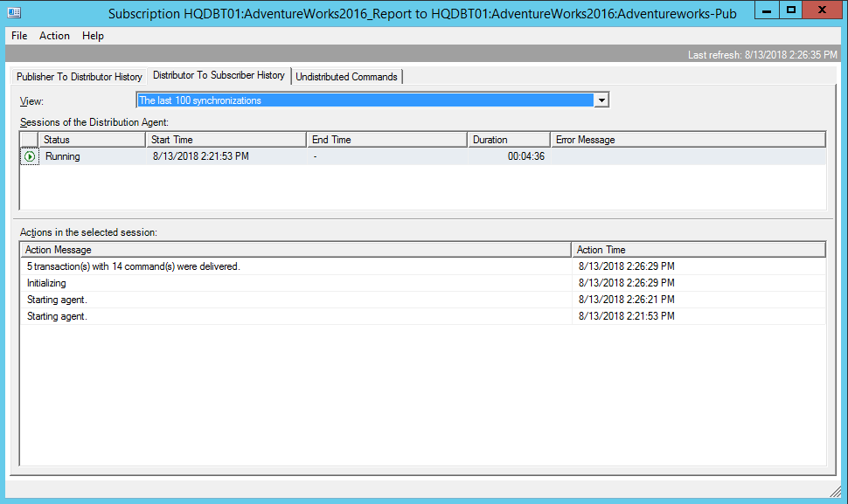Open the Action menu
This screenshot has width=848, height=504.
click(x=54, y=36)
